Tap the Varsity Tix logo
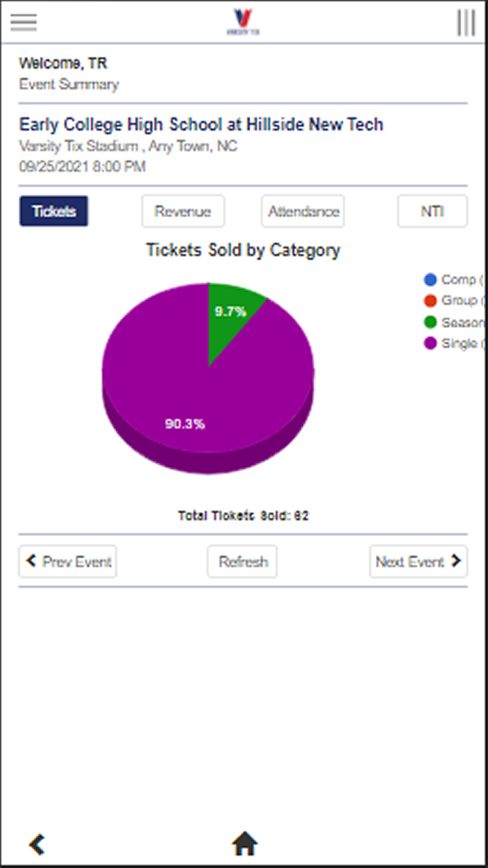Image resolution: width=488 pixels, height=868 pixels. point(243,22)
